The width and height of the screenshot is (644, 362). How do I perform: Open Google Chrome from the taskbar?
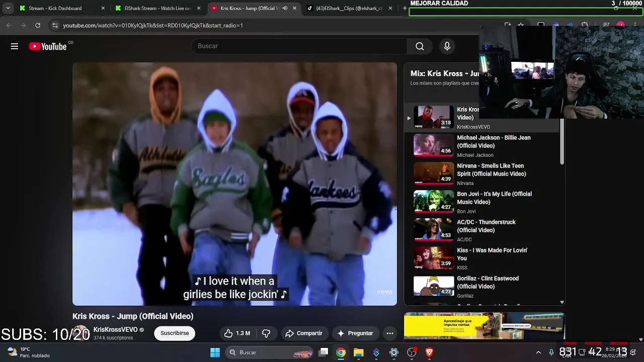tap(341, 352)
